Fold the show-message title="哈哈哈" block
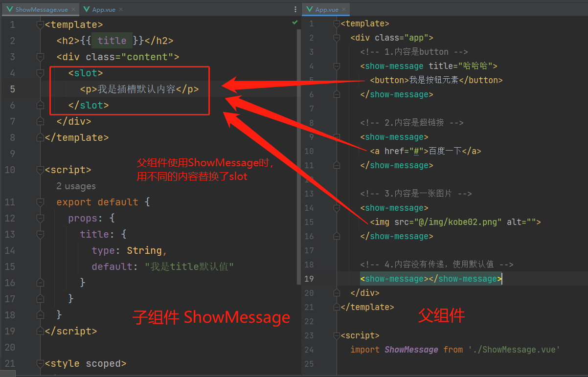Viewport: 588px width, 377px height. coord(336,66)
